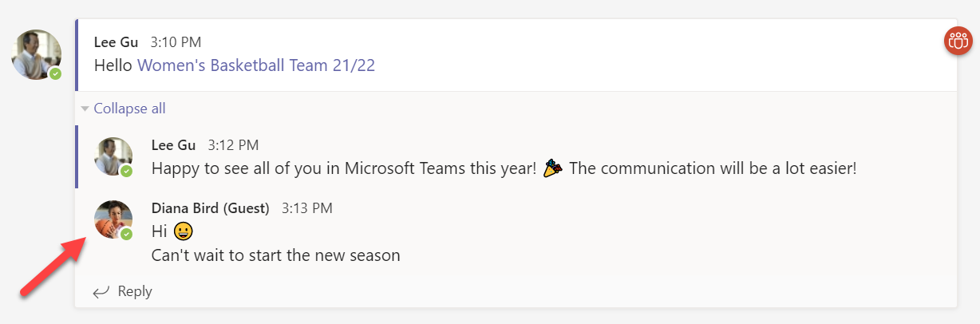Click Lee Gu's small avatar in the reply
The width and height of the screenshot is (980, 324).
click(113, 156)
